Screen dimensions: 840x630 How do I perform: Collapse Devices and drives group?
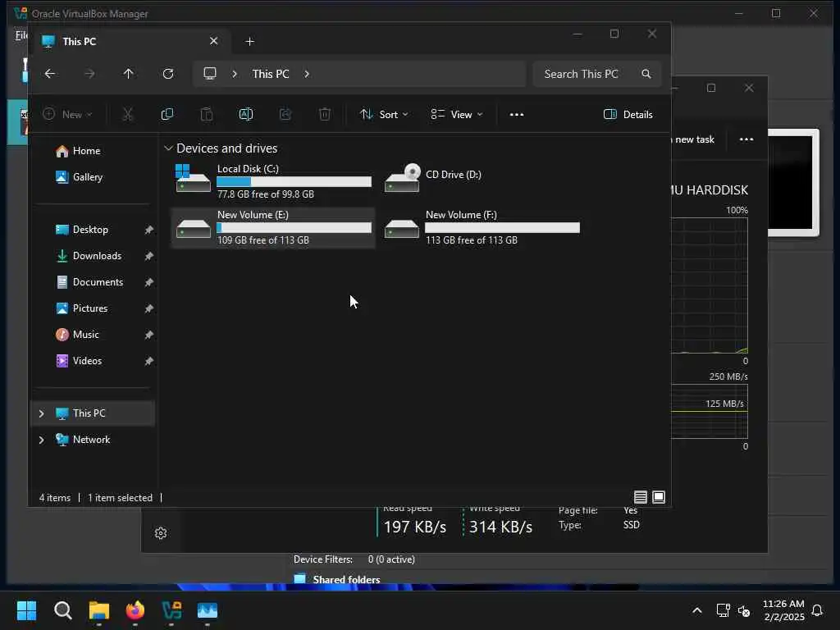point(168,148)
